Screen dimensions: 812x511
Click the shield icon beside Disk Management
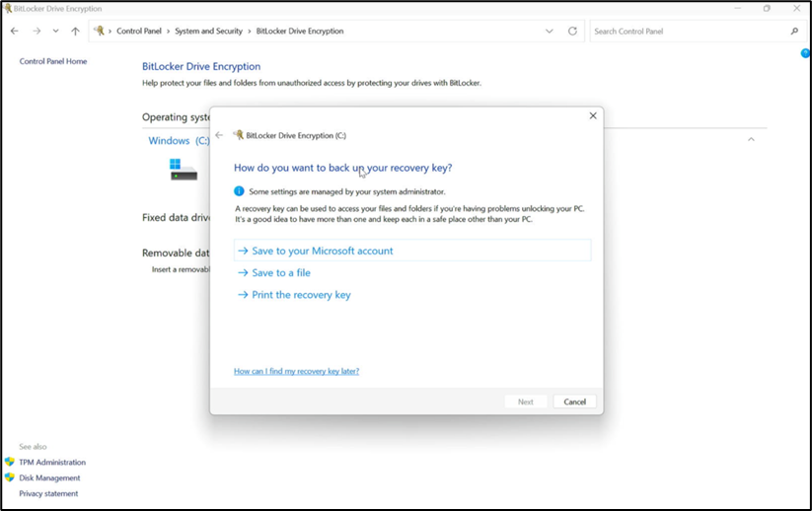9,477
